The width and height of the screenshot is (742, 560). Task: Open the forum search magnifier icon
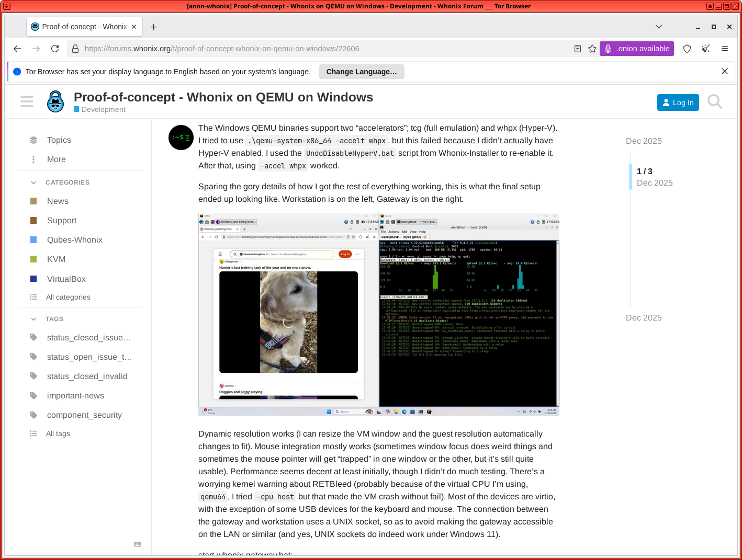click(715, 101)
